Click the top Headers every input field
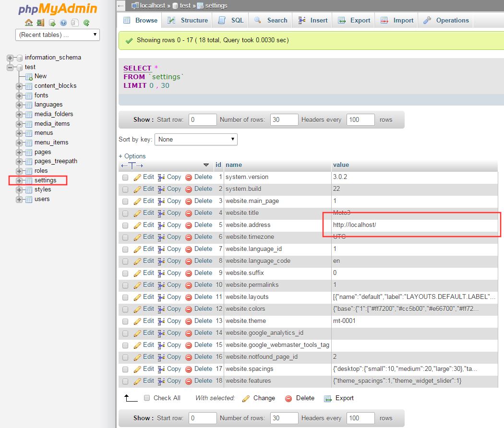This screenshot has height=428, width=504. (x=360, y=120)
